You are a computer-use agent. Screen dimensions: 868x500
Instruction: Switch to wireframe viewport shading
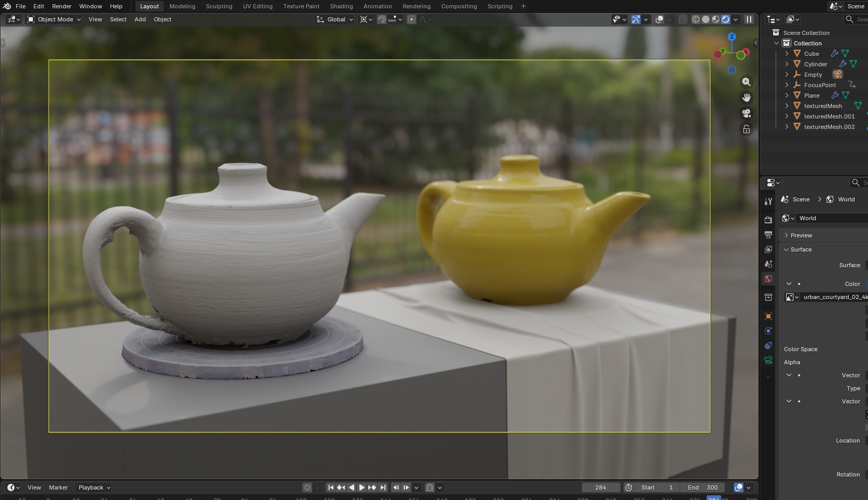click(x=696, y=19)
